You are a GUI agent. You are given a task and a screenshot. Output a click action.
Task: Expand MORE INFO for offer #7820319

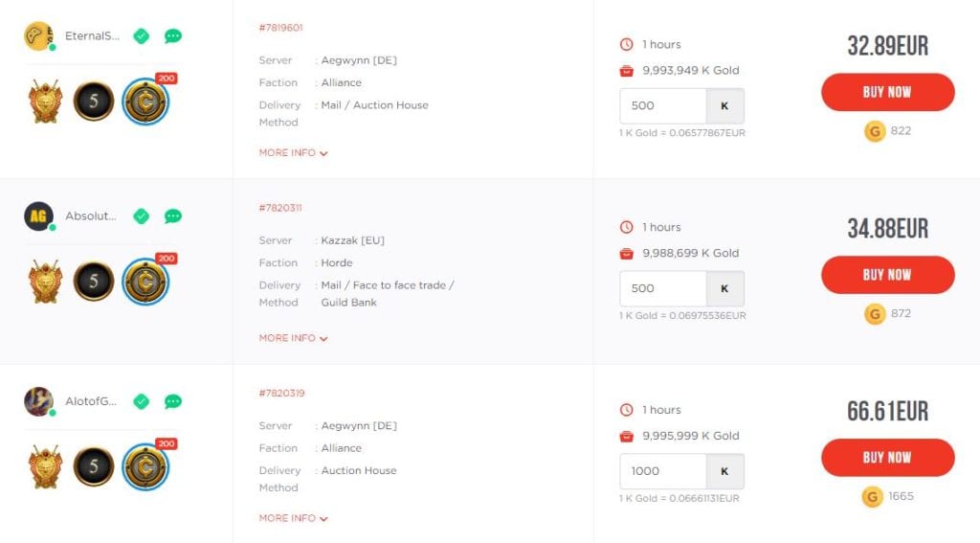(x=293, y=518)
